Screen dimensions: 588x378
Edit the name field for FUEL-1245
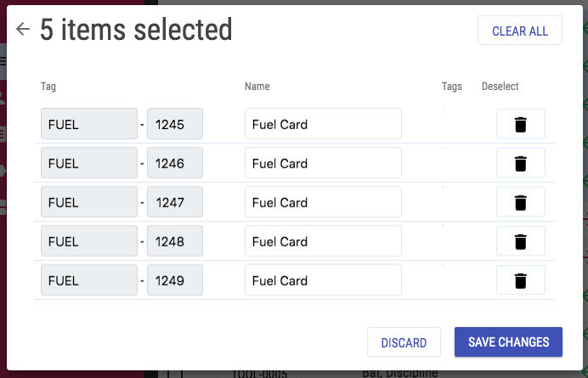tap(323, 124)
